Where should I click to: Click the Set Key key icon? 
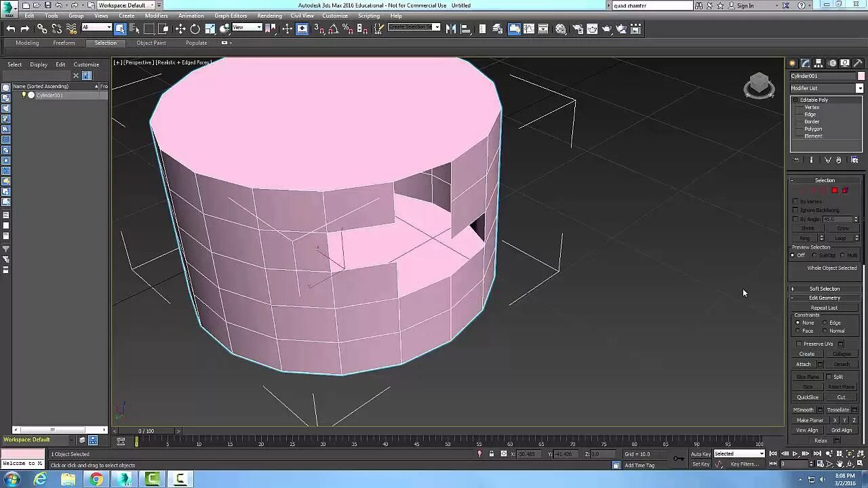(x=678, y=459)
